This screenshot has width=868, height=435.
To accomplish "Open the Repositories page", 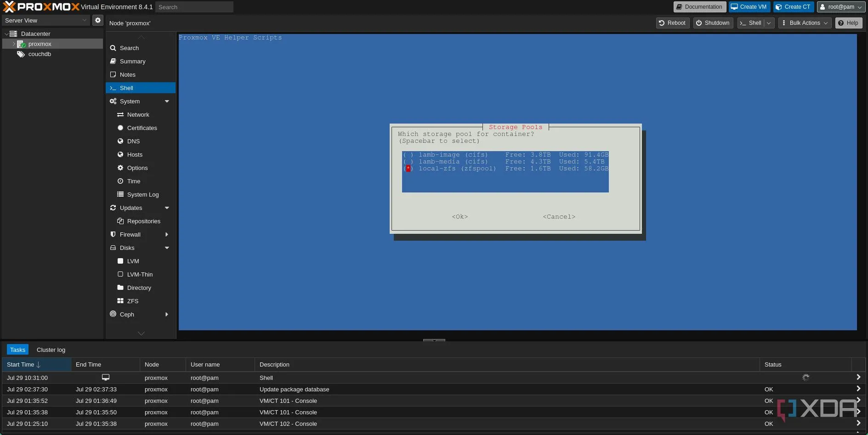I will click(144, 221).
